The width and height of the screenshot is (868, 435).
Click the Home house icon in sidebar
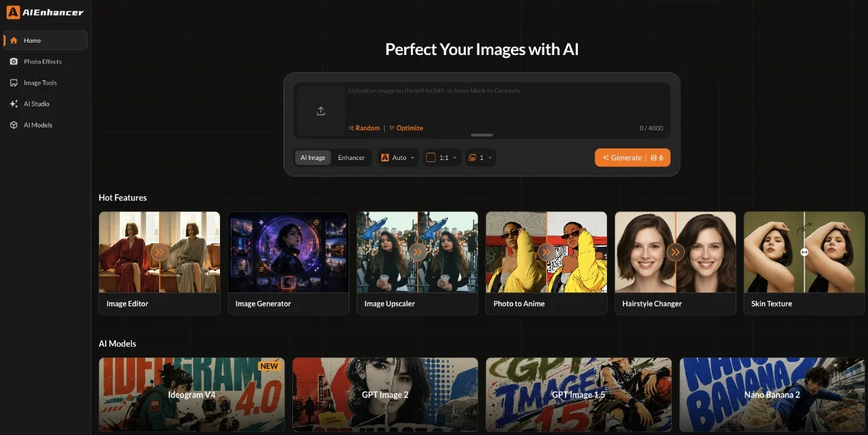14,41
